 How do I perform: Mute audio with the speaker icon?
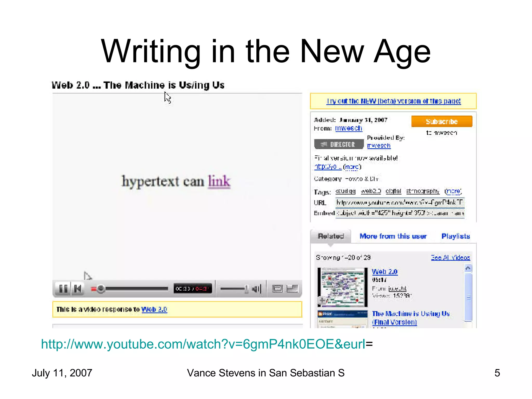point(256,289)
